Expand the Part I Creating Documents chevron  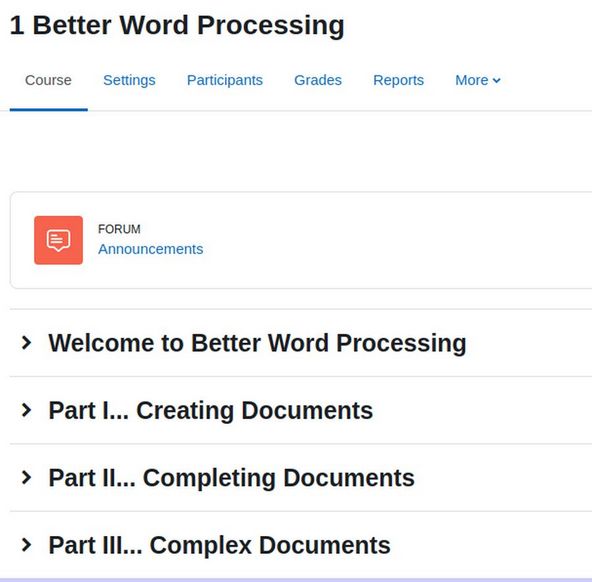click(26, 410)
